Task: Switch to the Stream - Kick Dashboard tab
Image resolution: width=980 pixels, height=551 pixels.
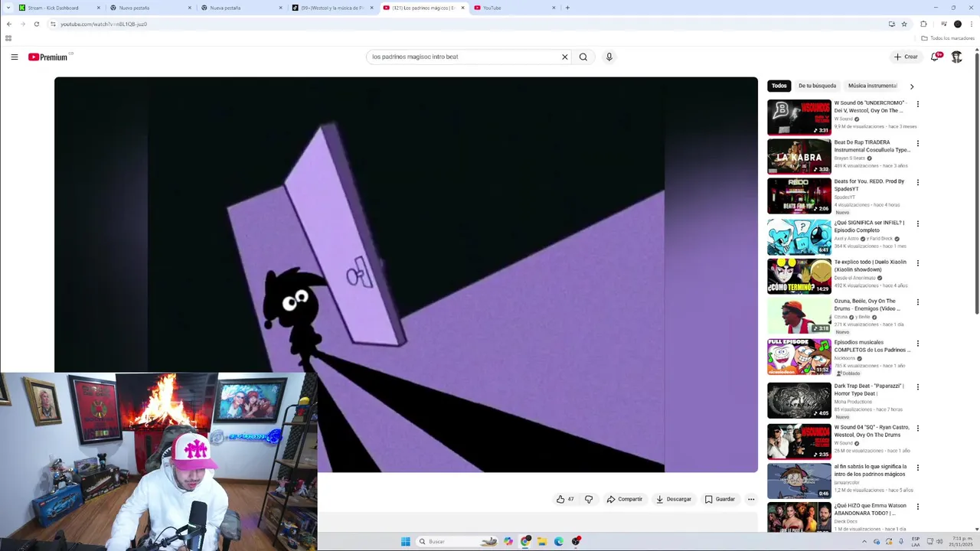Action: click(x=57, y=8)
